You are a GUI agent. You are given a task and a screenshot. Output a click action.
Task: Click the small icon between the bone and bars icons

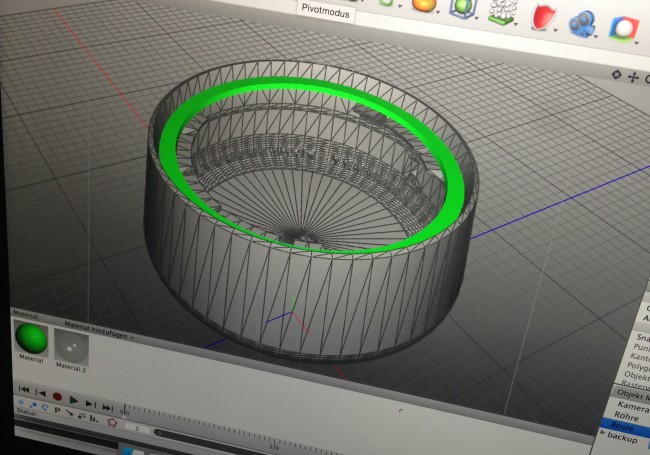tap(82, 416)
